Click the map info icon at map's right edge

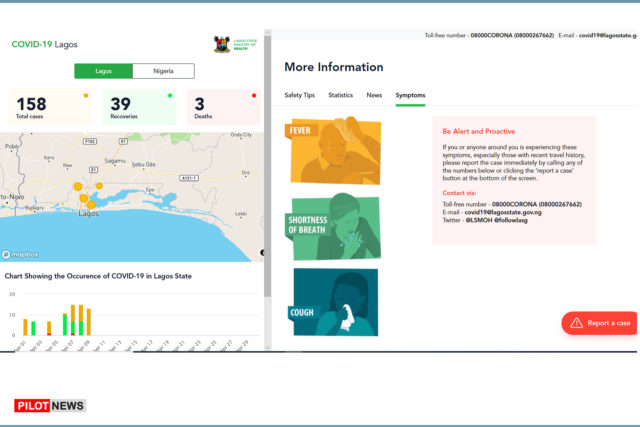pyautogui.click(x=262, y=252)
